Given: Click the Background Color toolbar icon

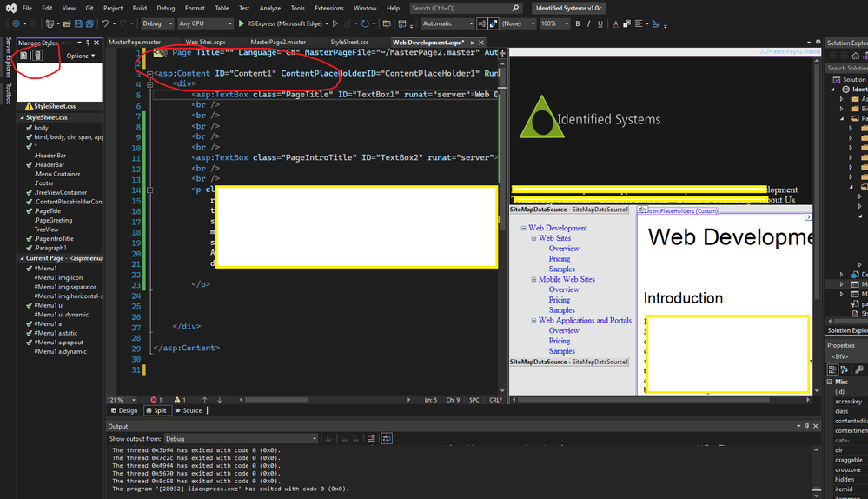Looking at the screenshot, I should pyautogui.click(x=626, y=23).
